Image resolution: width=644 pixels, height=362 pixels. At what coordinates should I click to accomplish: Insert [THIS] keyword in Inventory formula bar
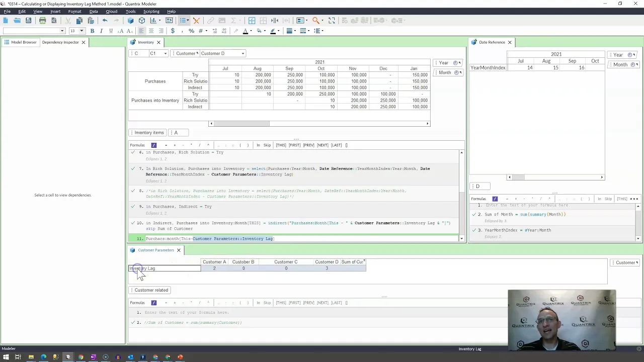pos(281,145)
